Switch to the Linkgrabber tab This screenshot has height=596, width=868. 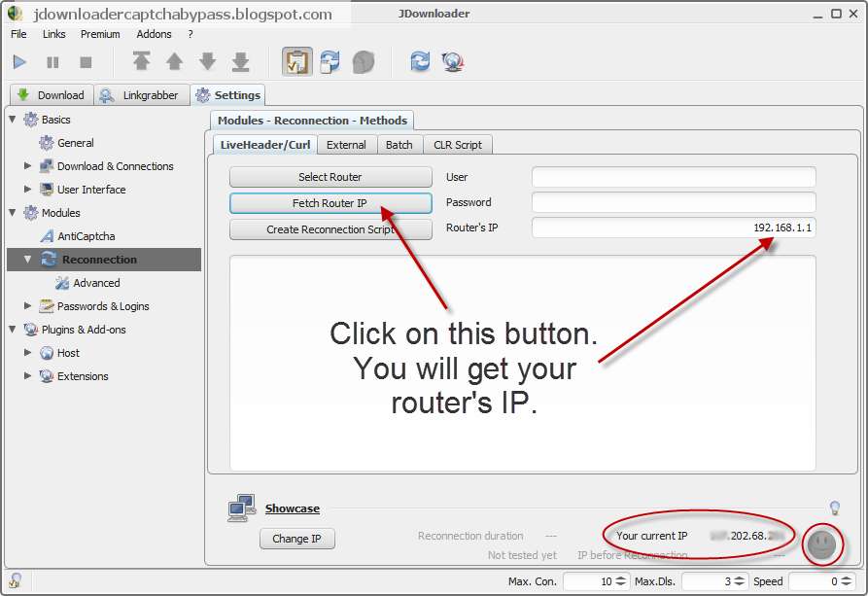(141, 95)
